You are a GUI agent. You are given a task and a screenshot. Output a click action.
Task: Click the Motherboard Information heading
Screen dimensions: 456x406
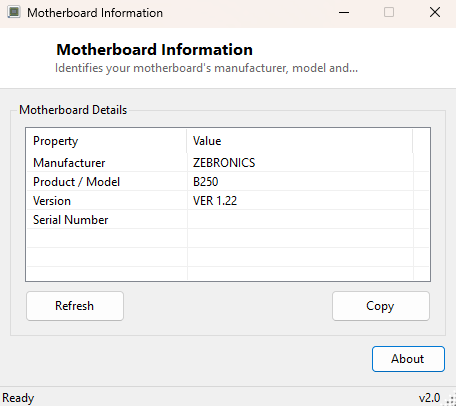pyautogui.click(x=155, y=50)
